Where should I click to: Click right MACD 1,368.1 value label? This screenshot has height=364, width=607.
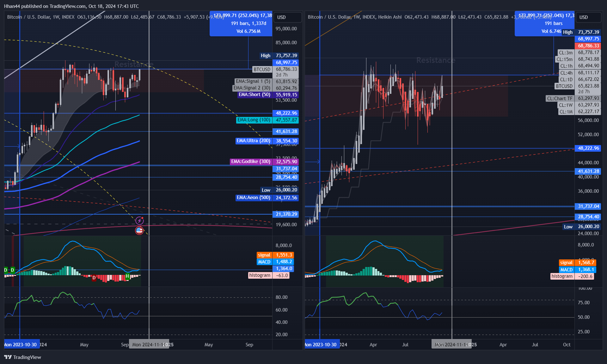tap(578, 270)
